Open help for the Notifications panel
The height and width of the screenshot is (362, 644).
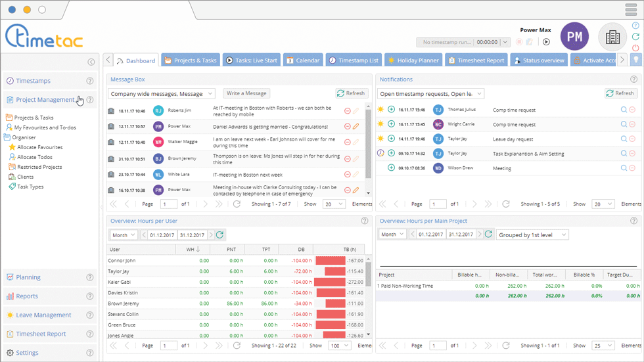coord(634,79)
